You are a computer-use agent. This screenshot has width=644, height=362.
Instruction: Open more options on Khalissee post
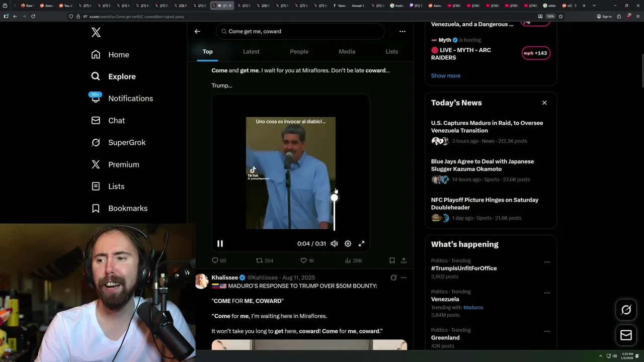[x=404, y=278]
